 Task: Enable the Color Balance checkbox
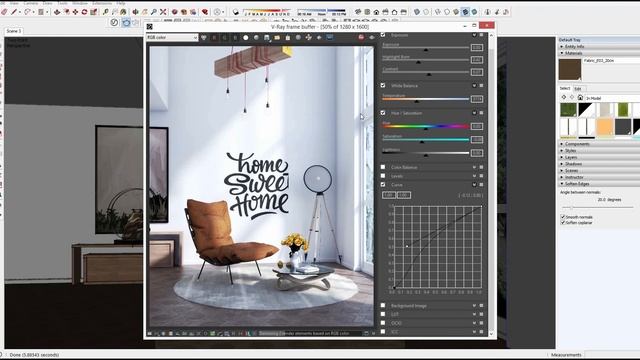point(383,167)
